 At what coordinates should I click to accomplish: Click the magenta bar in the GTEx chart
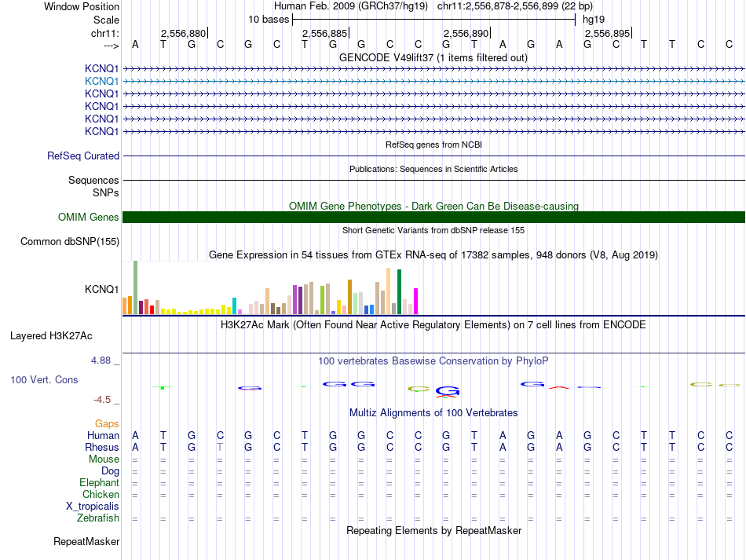point(415,301)
